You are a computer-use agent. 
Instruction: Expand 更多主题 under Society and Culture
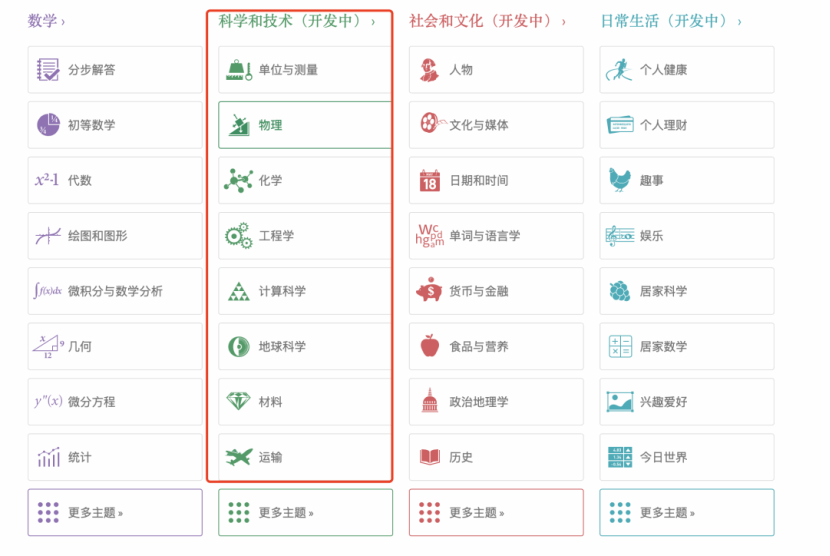[x=495, y=513]
